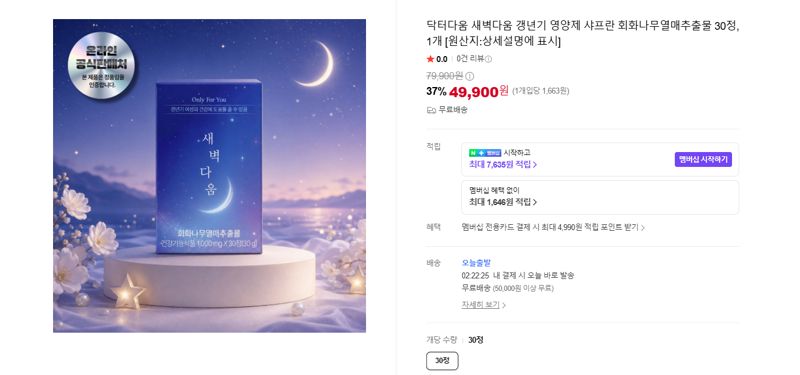Click the red star rating icon
800x375 pixels.
(x=430, y=59)
